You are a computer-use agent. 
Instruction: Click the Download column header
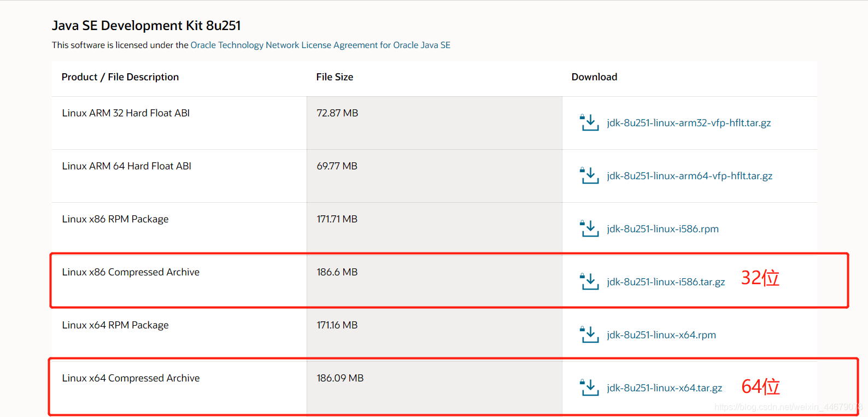coord(594,77)
